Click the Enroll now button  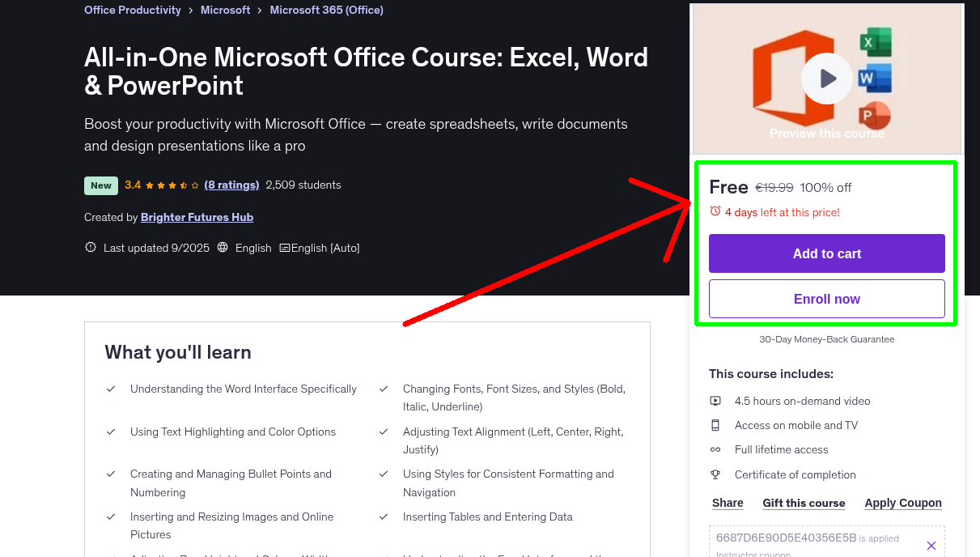[826, 299]
